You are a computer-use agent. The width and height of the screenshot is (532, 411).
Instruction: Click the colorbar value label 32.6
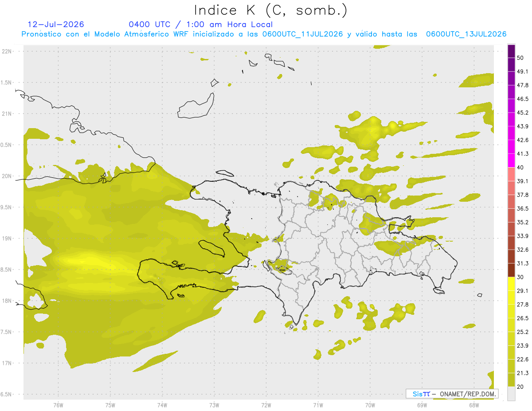tap(523, 250)
